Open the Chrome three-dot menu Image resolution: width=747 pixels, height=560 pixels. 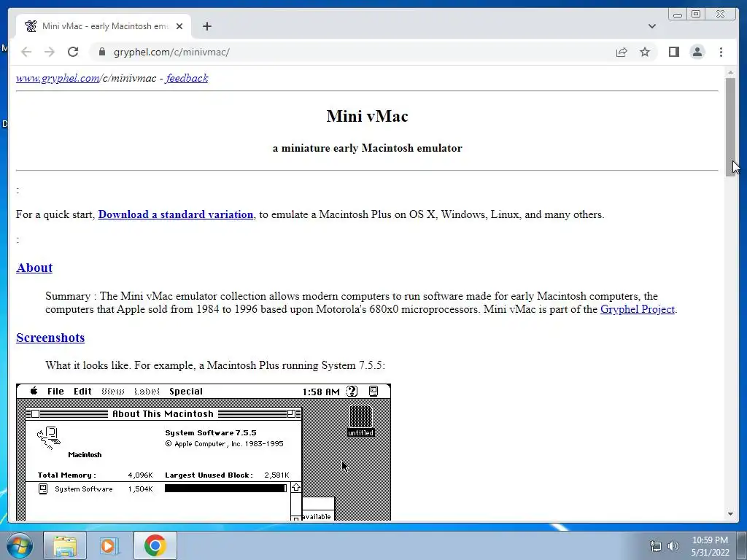721,52
